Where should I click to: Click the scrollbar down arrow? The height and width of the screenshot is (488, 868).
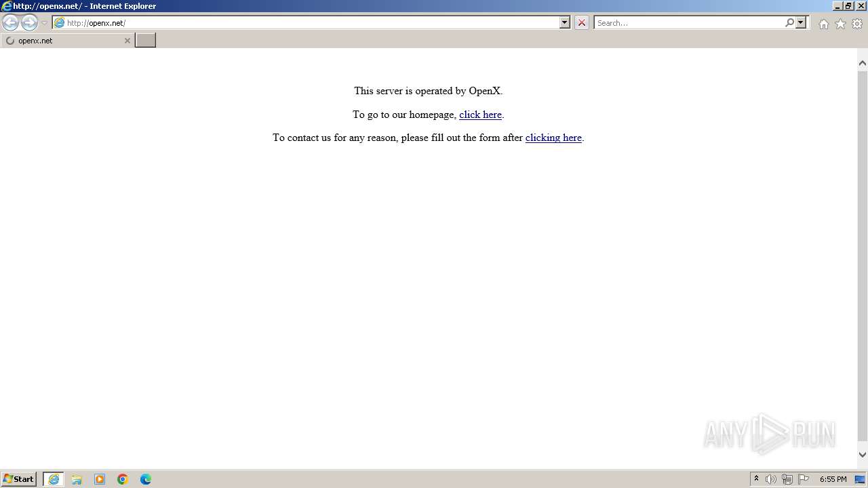click(x=863, y=455)
